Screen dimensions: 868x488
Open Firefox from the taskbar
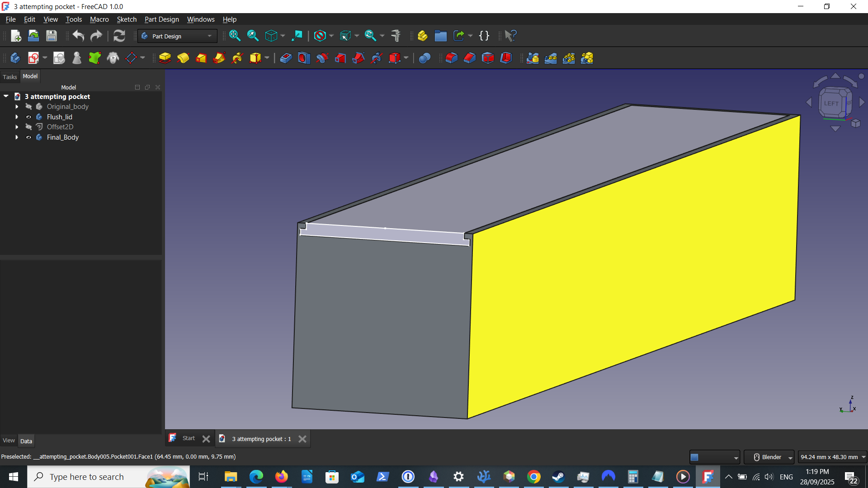coord(282,477)
